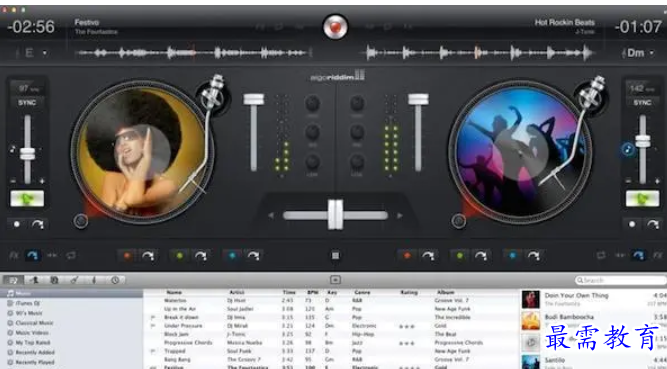Toggle SYNC on the left deck
667x369 pixels.
click(27, 103)
